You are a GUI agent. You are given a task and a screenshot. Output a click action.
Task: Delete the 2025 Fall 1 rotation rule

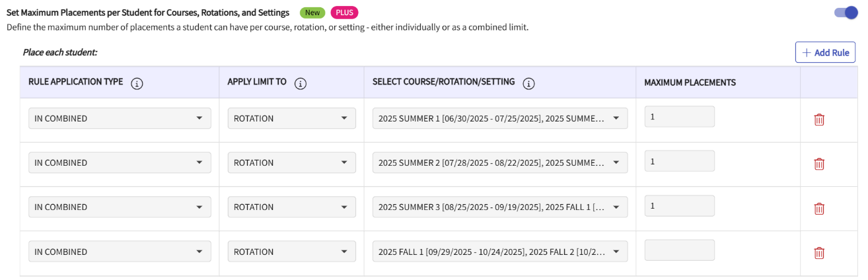click(x=819, y=252)
